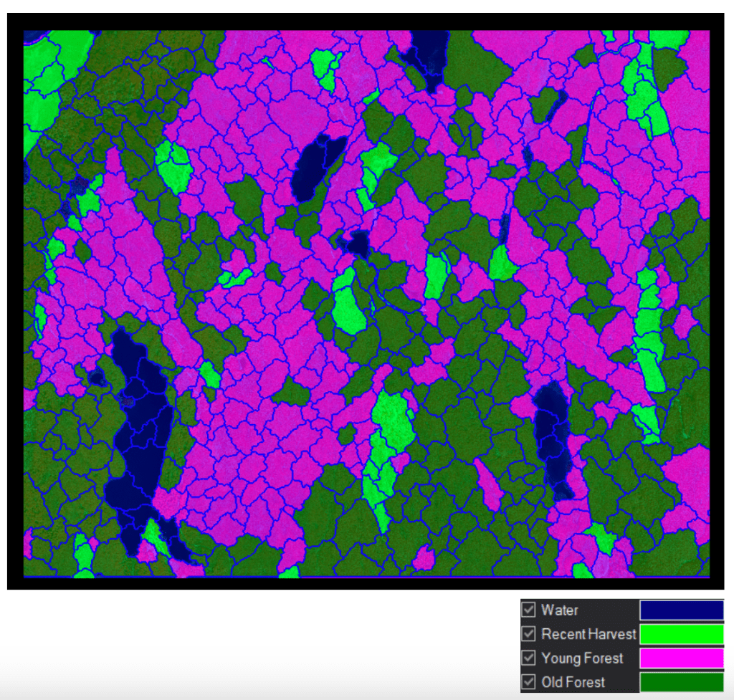Screen dimensions: 734x700
Task: Select the Water legend label
Action: pos(560,610)
